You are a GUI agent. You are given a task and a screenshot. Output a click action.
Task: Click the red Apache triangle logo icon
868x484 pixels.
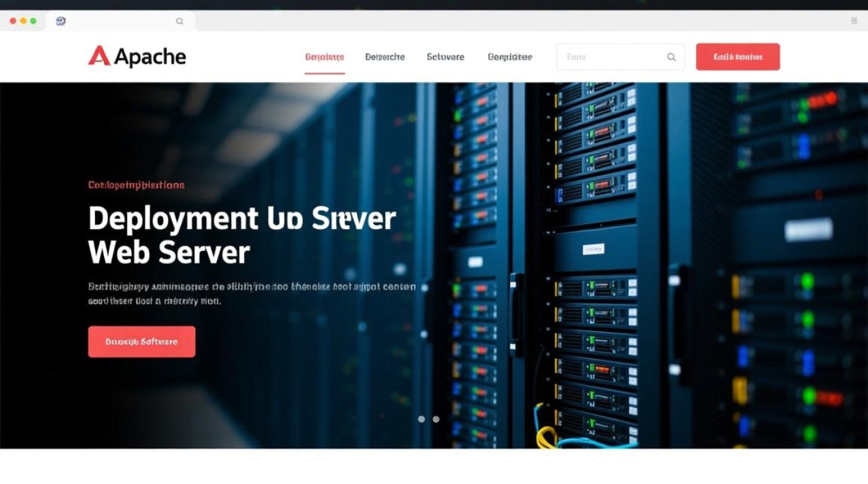[99, 56]
